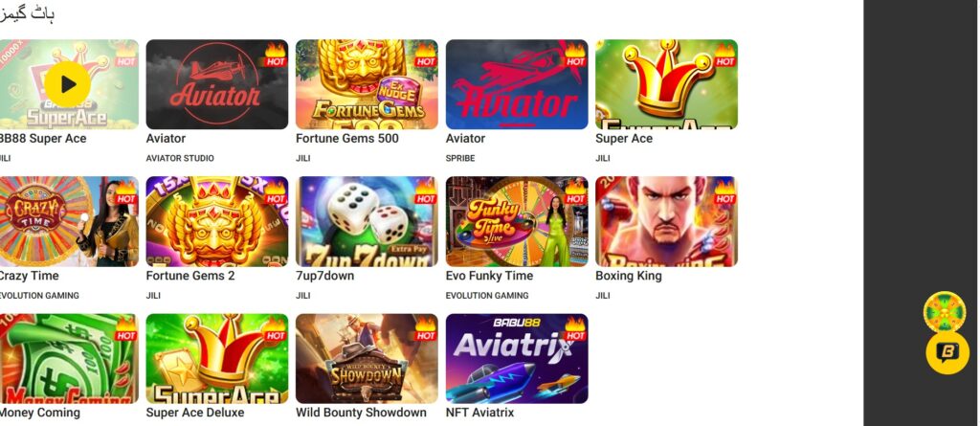The width and height of the screenshot is (980, 426).
Task: Click the HOT badge on the Spribe Aviator thumbnail
Action: tap(575, 55)
